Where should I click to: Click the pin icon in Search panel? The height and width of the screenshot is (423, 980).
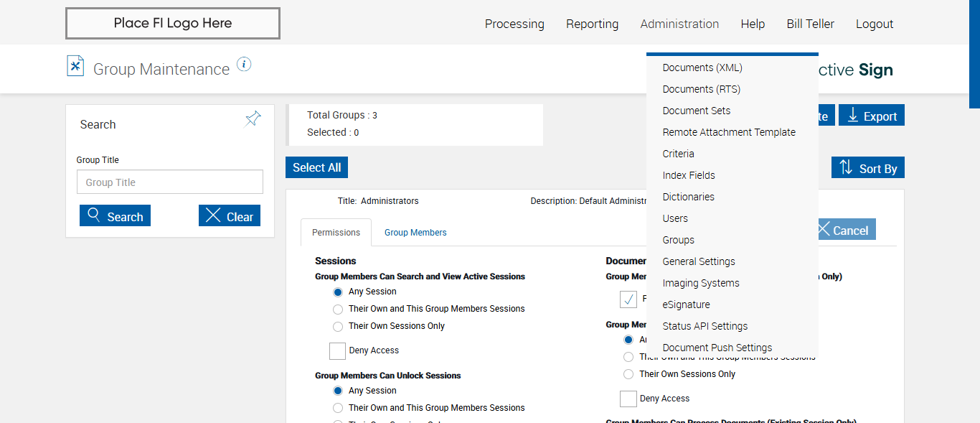253,118
